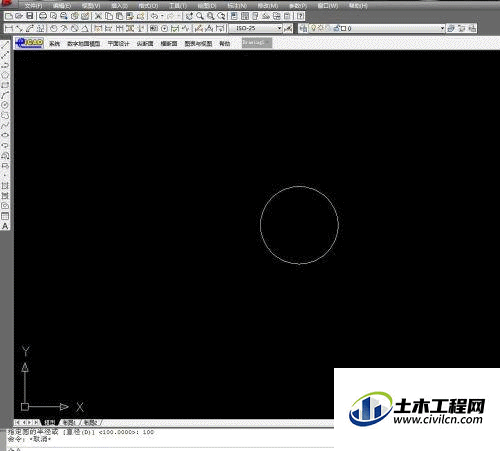The width and height of the screenshot is (500, 451).
Task: Click the Zoom Window icon
Action: 210,16
